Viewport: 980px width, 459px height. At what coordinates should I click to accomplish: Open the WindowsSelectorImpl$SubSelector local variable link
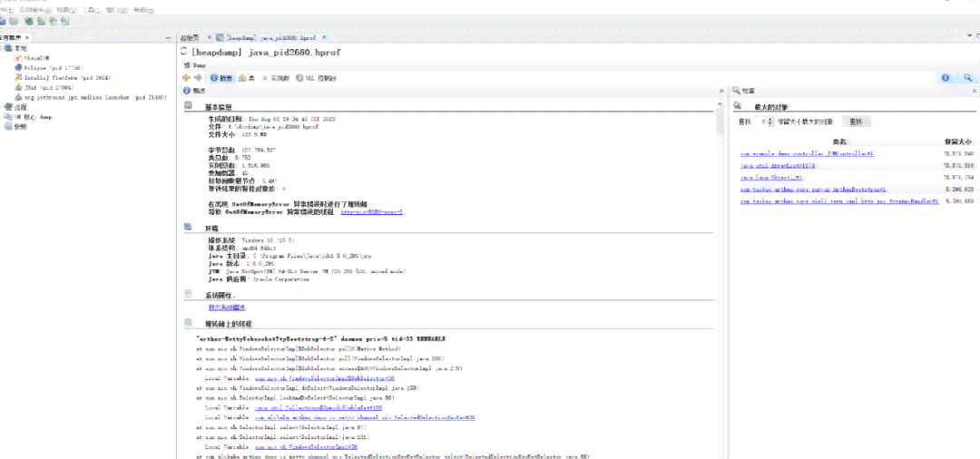(325, 378)
